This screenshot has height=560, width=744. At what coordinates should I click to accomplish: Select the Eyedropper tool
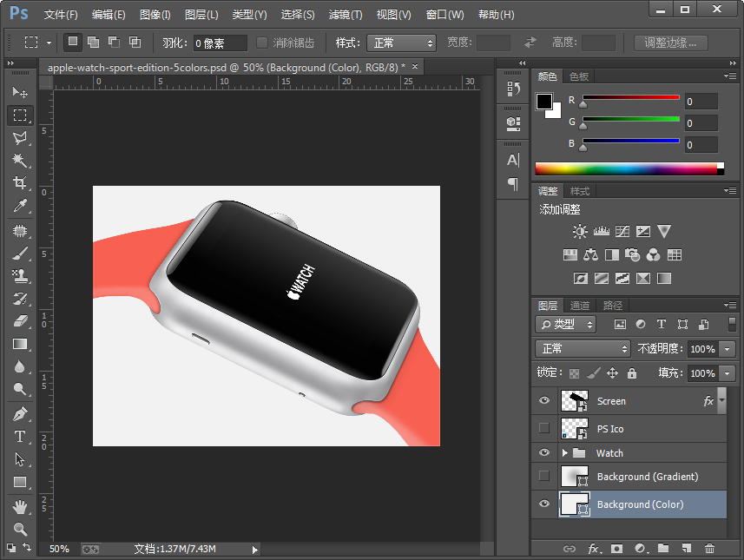coord(20,206)
